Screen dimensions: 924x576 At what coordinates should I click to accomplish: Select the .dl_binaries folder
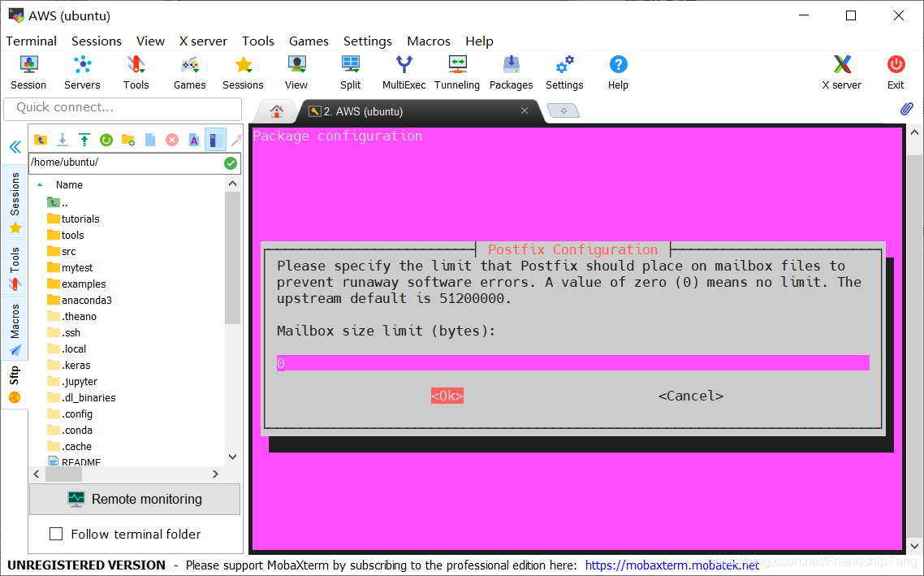[x=81, y=397]
